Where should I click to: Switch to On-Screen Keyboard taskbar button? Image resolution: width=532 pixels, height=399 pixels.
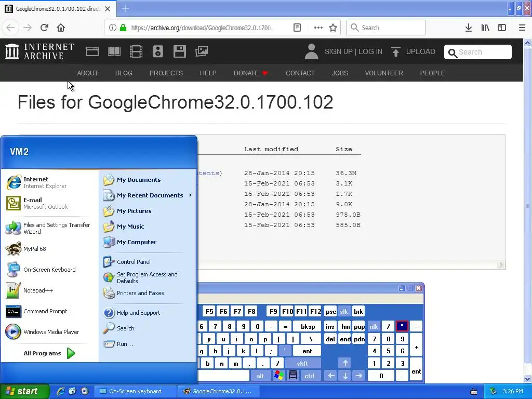tap(135, 391)
